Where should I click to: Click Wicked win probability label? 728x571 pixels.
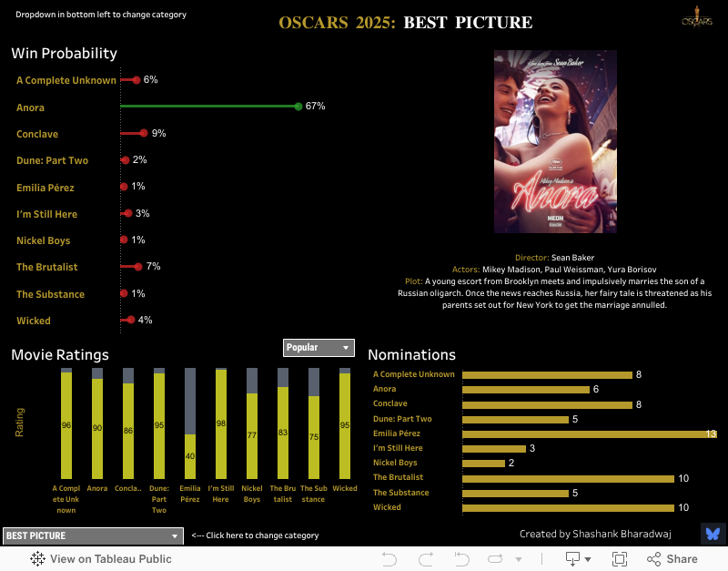[34, 321]
